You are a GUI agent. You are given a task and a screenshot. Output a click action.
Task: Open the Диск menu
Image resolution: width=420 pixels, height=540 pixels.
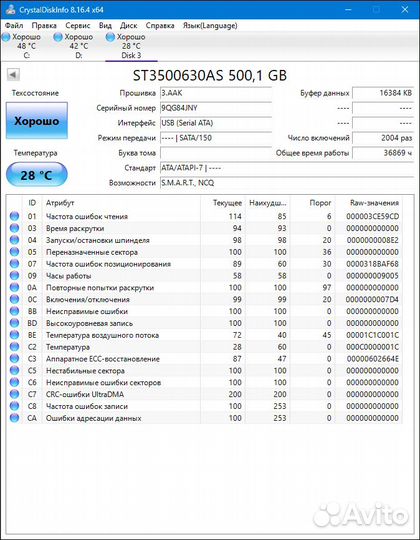point(128,25)
